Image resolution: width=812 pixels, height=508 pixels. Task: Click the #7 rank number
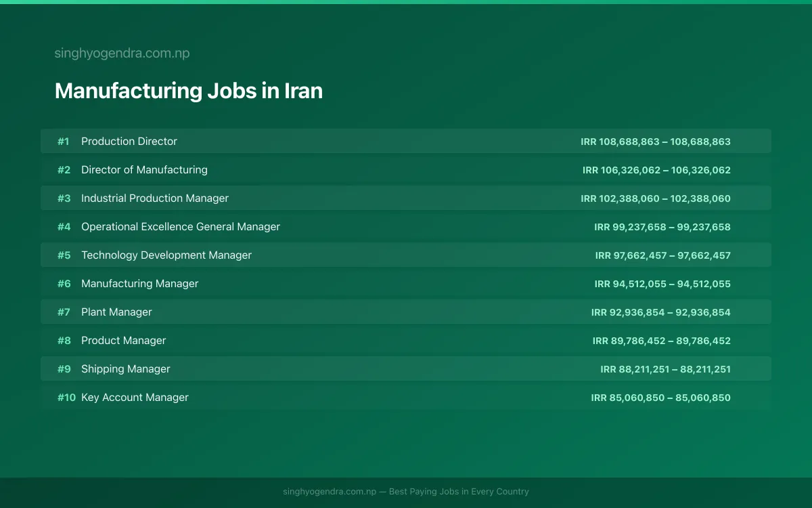[x=64, y=312]
